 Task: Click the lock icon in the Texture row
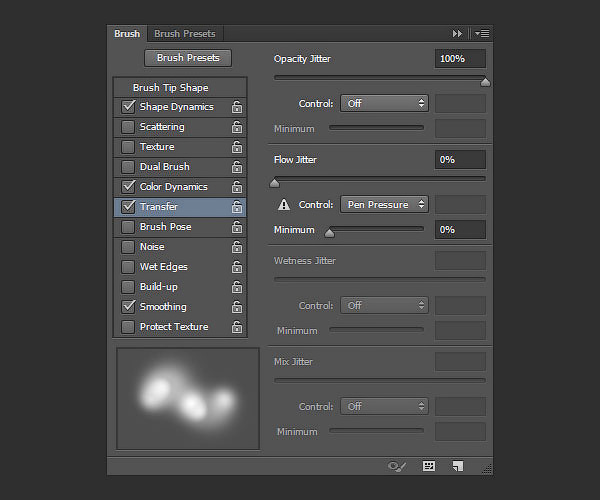pyautogui.click(x=237, y=147)
